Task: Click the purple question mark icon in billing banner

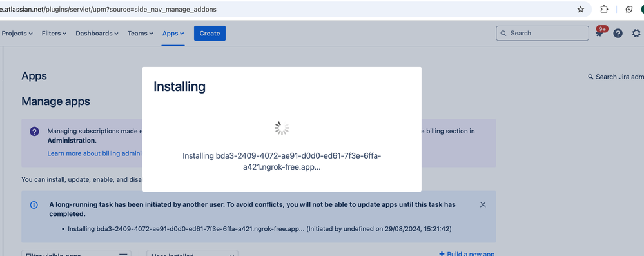Action: coord(35,132)
